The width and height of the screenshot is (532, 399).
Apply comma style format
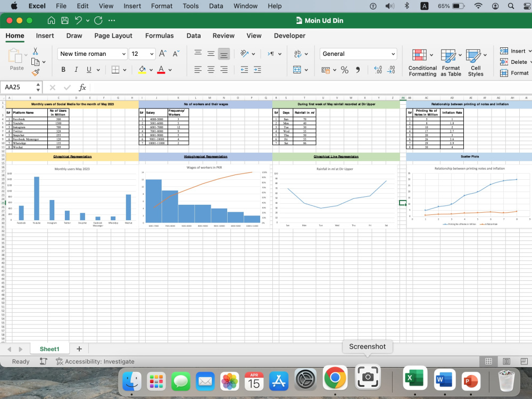point(358,70)
